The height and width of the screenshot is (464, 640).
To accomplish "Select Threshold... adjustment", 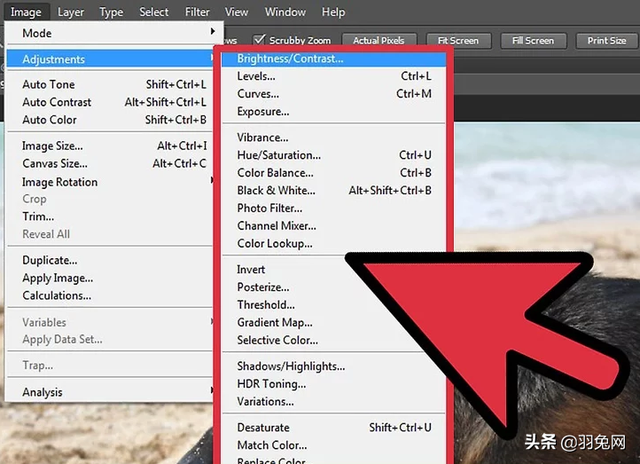I will coord(266,305).
